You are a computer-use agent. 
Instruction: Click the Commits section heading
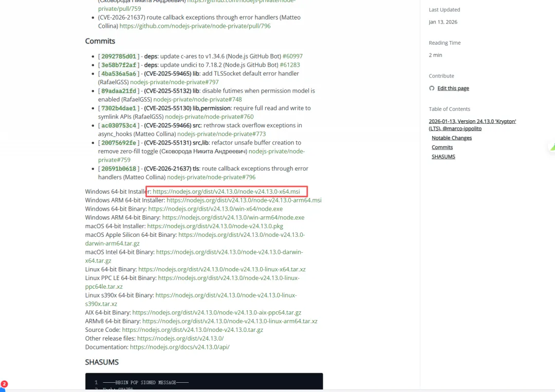tap(100, 41)
